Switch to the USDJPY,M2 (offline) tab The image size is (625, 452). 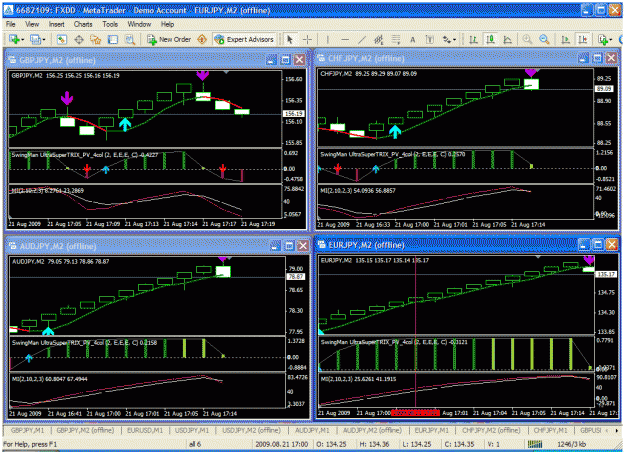coord(251,430)
